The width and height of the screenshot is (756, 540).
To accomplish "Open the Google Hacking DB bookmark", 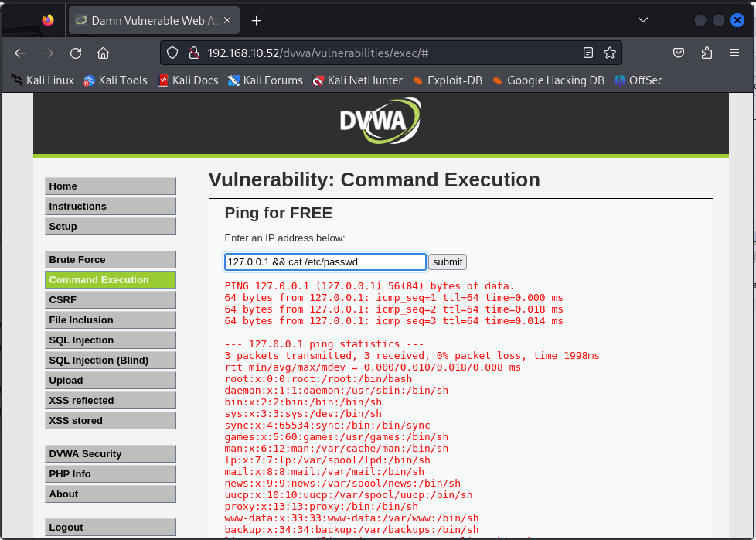I will [548, 80].
